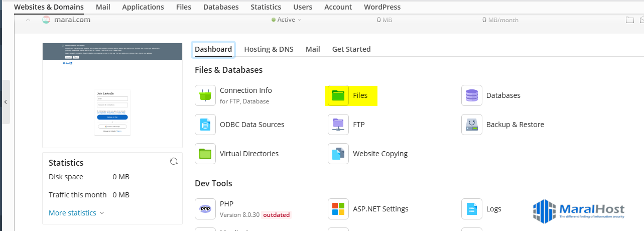Switch to the Hosting & DNS tab

pos(269,49)
